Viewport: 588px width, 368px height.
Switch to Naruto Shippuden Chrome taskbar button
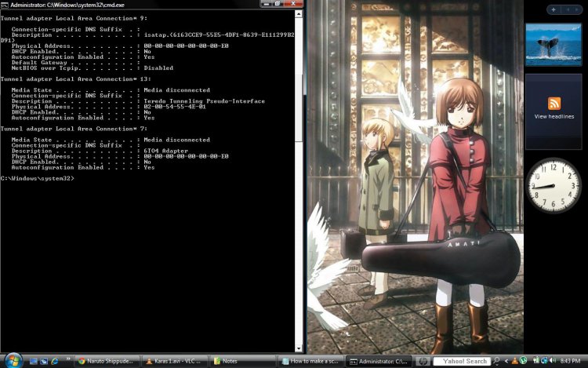click(x=106, y=361)
